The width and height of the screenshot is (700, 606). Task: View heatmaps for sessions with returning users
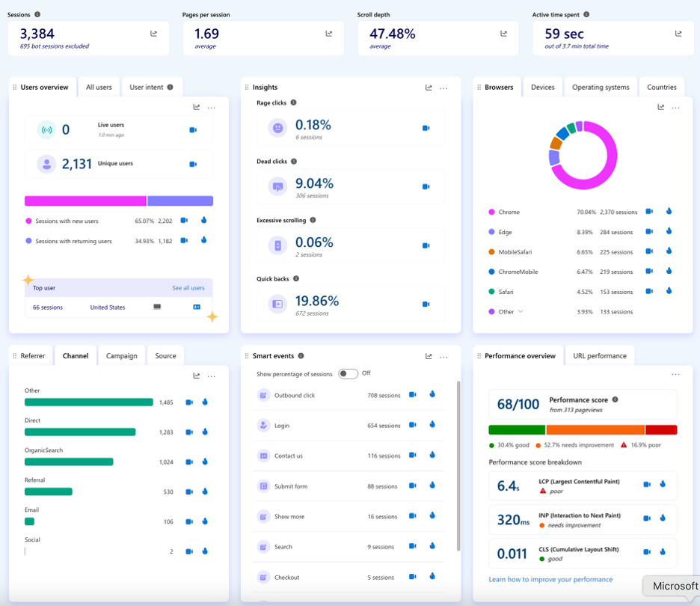[204, 240]
